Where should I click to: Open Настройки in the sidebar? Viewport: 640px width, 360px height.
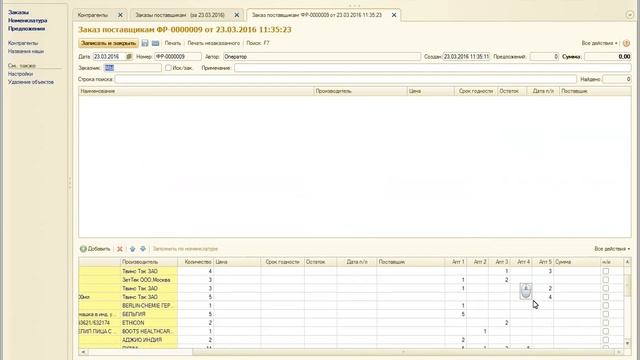point(20,74)
